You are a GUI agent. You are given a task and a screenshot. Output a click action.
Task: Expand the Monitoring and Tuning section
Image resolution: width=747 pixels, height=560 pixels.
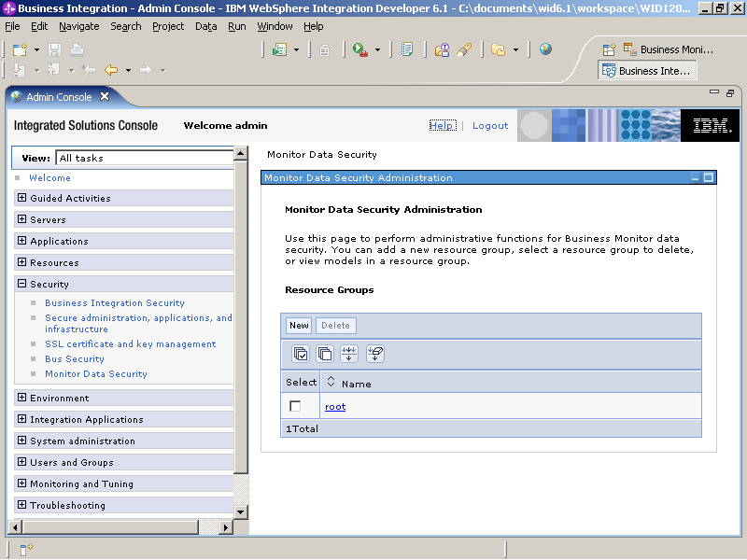pyautogui.click(x=21, y=483)
